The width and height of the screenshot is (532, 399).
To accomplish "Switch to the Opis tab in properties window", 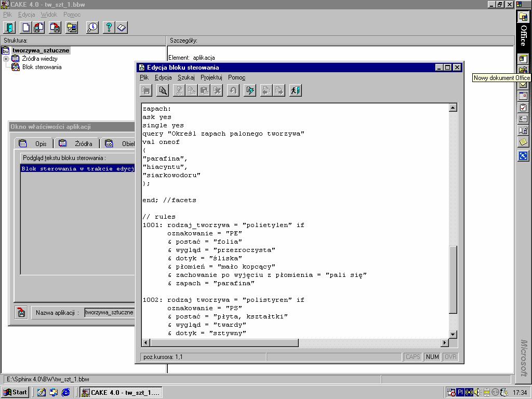I will click(x=34, y=143).
